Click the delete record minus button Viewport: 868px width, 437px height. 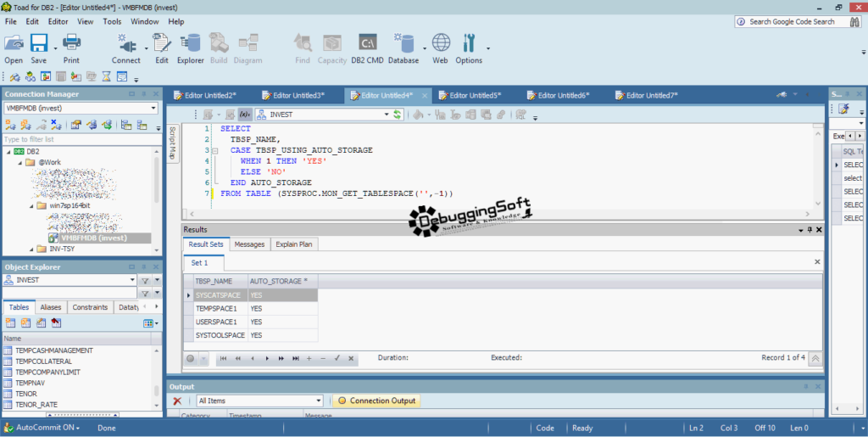[x=323, y=358]
